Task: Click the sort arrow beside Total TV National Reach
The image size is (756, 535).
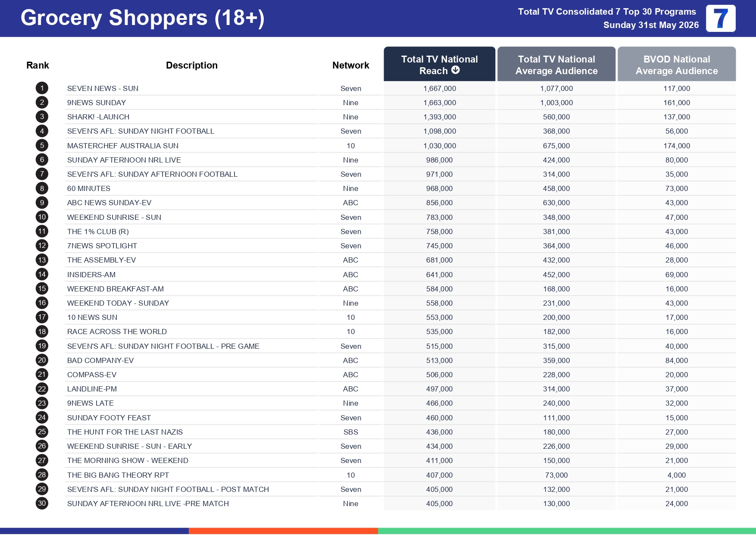Action: point(456,70)
